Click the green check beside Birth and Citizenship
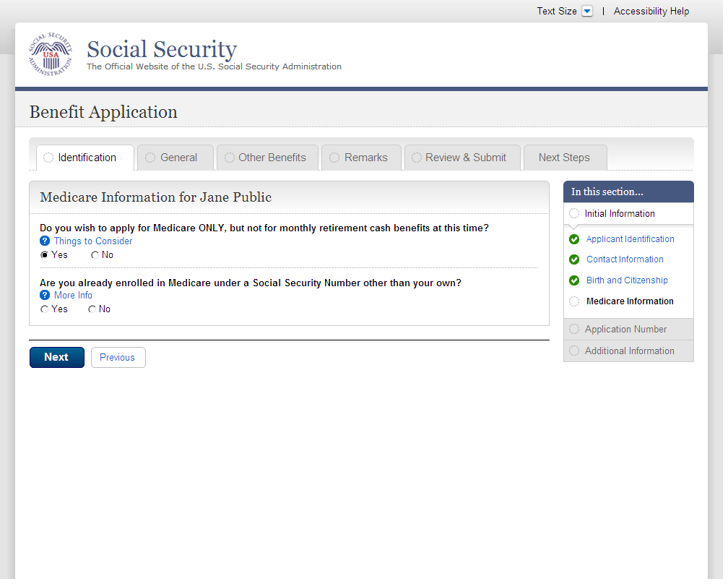The width and height of the screenshot is (728, 584). (574, 280)
